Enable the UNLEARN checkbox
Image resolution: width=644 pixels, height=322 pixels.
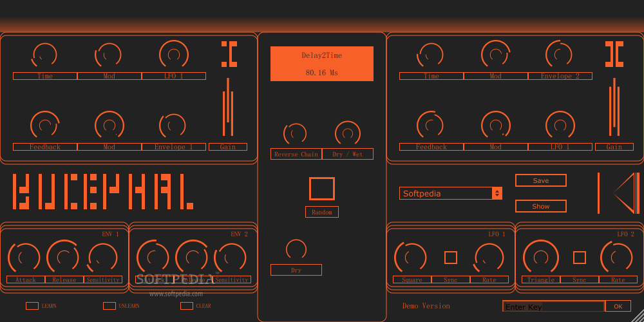coord(109,305)
